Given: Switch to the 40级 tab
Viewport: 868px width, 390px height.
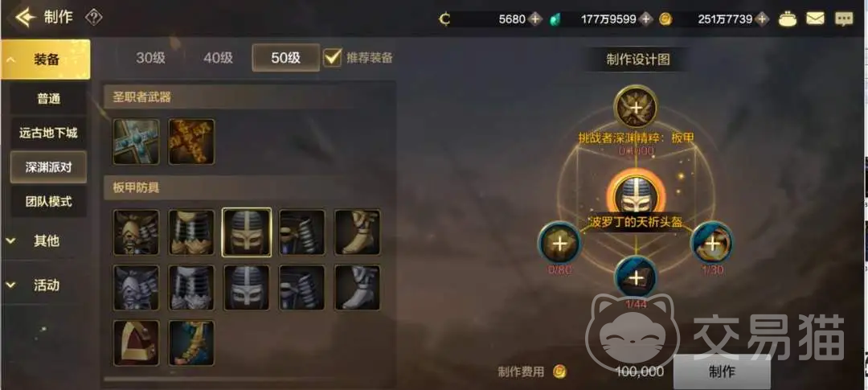Looking at the screenshot, I should pyautogui.click(x=218, y=58).
